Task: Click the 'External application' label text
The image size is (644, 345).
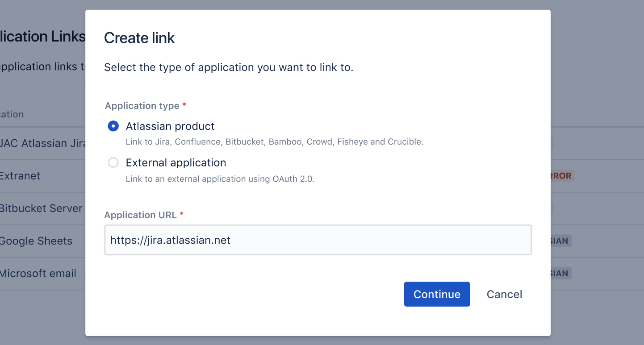Action: tap(176, 162)
